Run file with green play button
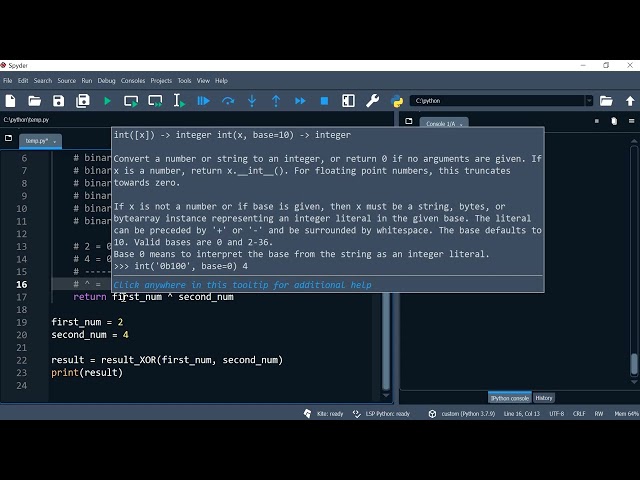This screenshot has width=640, height=480. click(x=107, y=101)
